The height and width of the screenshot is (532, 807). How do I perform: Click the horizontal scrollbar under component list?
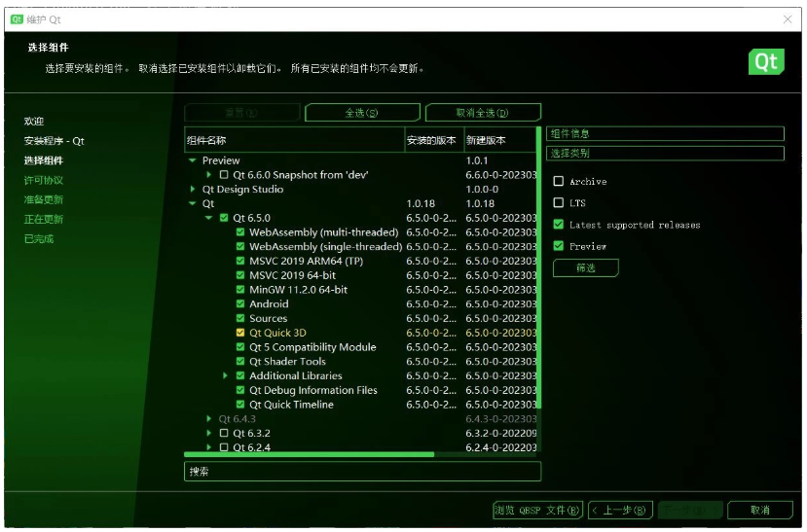tap(312, 454)
